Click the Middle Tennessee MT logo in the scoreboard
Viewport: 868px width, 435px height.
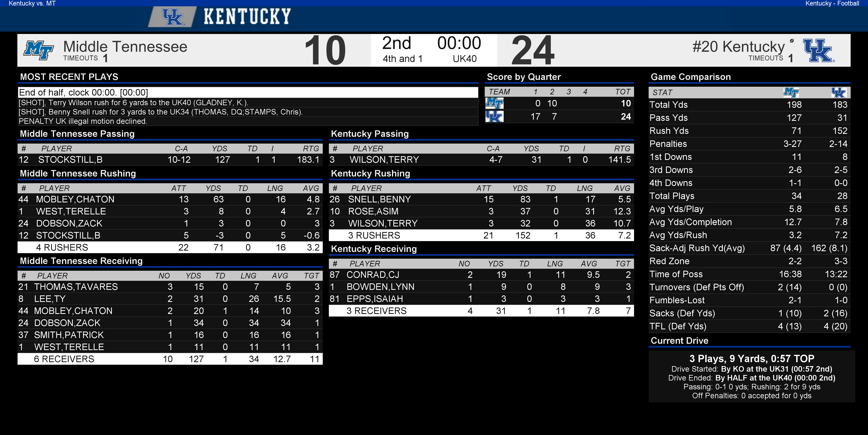(39, 50)
